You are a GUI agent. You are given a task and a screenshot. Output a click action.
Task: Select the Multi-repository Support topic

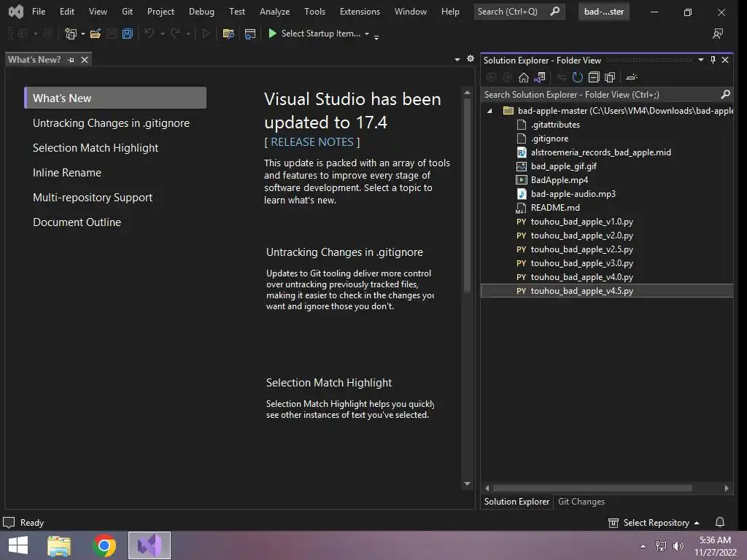93,197
